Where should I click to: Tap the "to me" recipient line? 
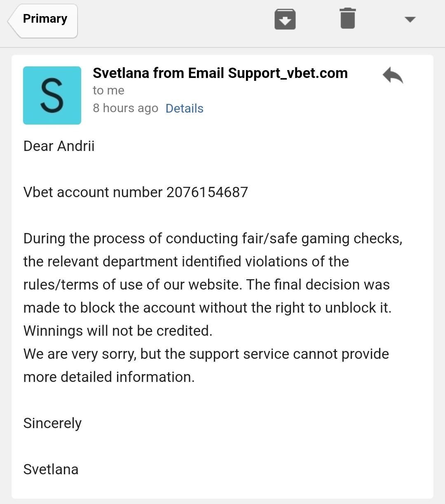[x=108, y=90]
